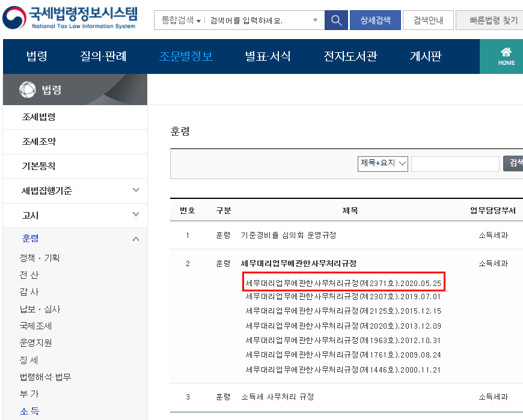523x420 pixels.
Task: Click the 번호 column header
Action: (x=187, y=211)
